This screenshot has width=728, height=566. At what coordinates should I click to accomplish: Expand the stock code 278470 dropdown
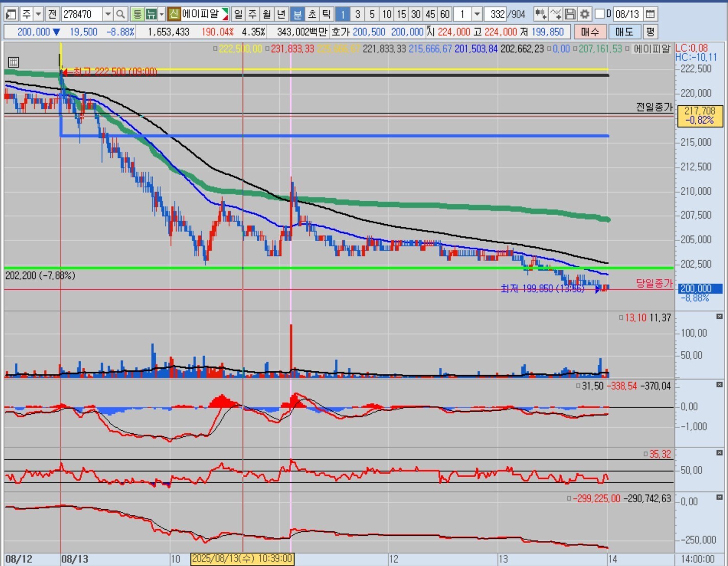pos(108,14)
